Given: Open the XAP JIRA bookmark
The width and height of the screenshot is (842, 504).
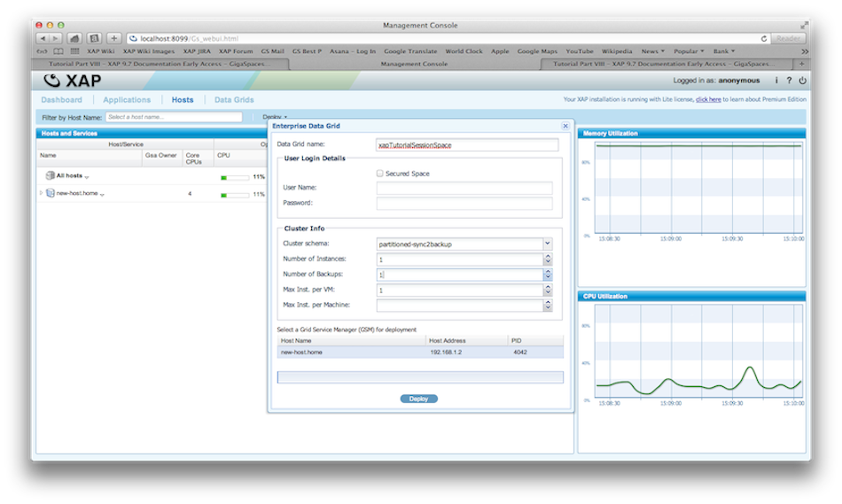Looking at the screenshot, I should 197,51.
